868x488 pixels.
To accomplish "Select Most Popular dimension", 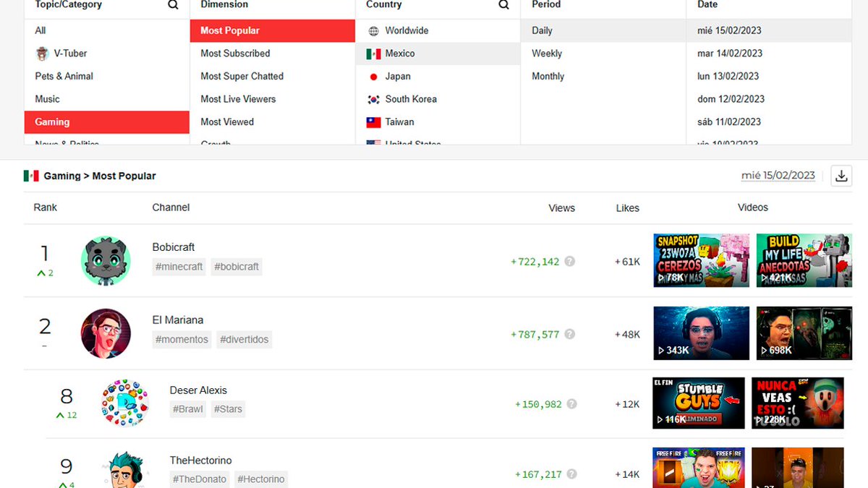I will click(x=273, y=30).
